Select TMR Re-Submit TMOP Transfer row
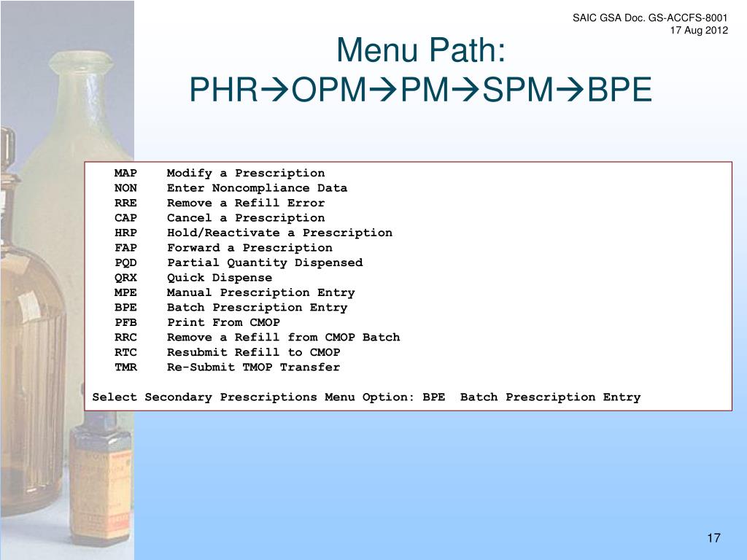Screen dimensions: 747x560 (228, 367)
